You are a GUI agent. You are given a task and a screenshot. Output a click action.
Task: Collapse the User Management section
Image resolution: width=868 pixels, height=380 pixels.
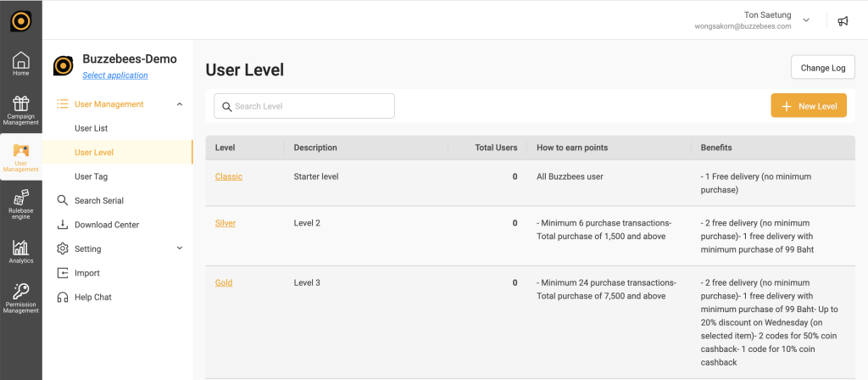(x=179, y=104)
